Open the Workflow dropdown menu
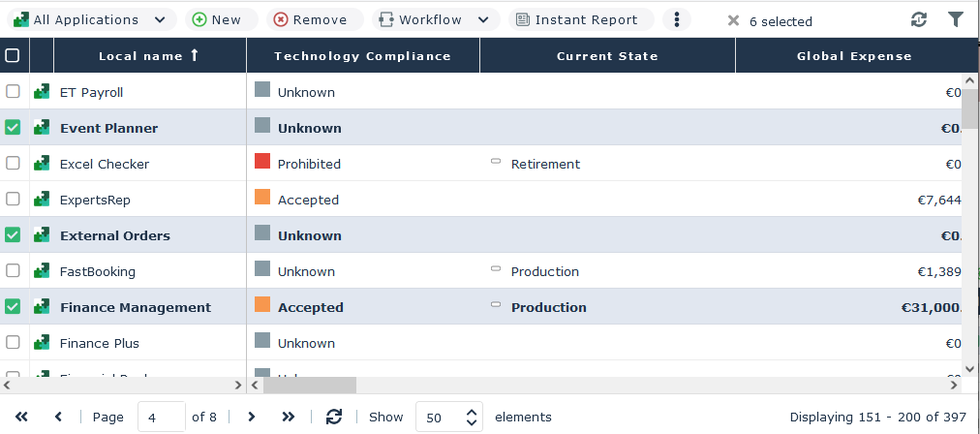The width and height of the screenshot is (980, 434). (437, 19)
